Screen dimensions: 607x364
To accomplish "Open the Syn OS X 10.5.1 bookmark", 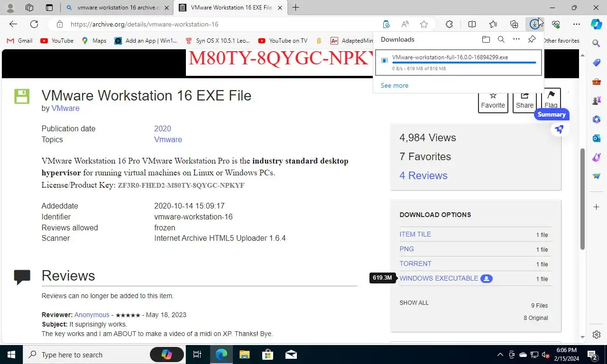I will click(218, 41).
